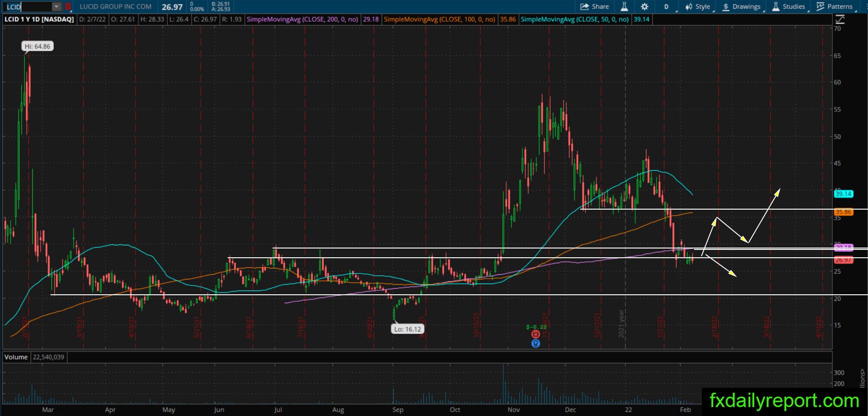
Task: Click the ask quote 'A: 26.93'
Action: tap(221, 9)
